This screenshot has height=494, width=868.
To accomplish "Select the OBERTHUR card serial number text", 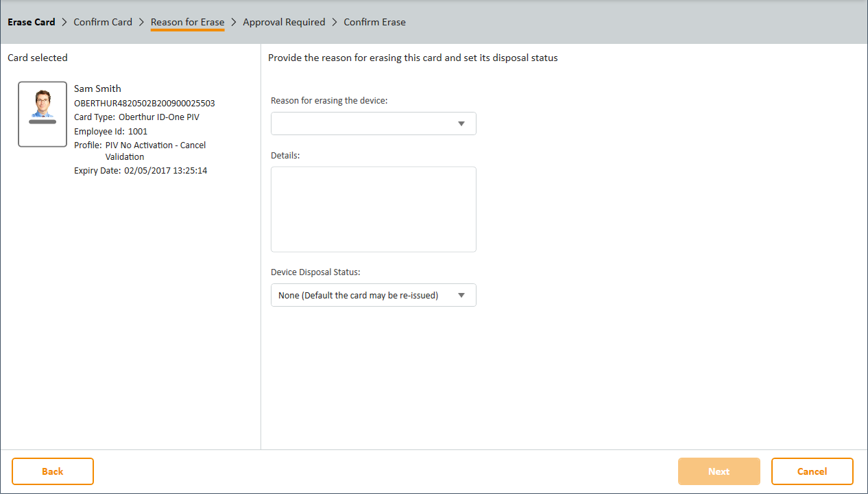I will coord(144,103).
